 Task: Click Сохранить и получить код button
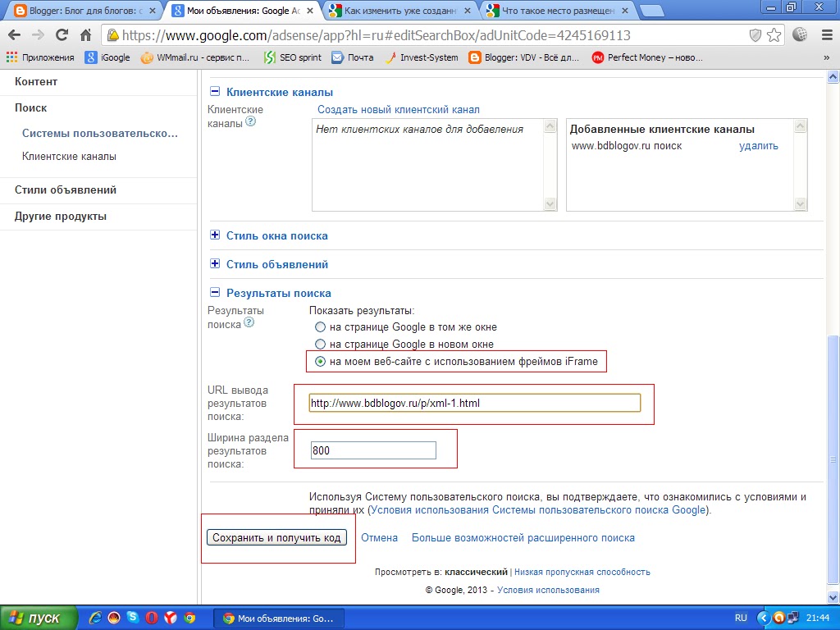[x=277, y=537]
